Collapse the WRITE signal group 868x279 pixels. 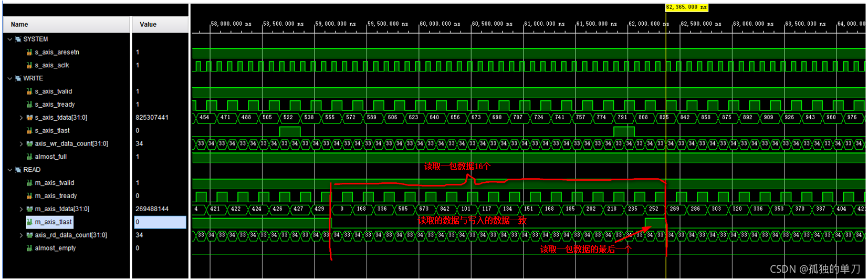point(9,78)
